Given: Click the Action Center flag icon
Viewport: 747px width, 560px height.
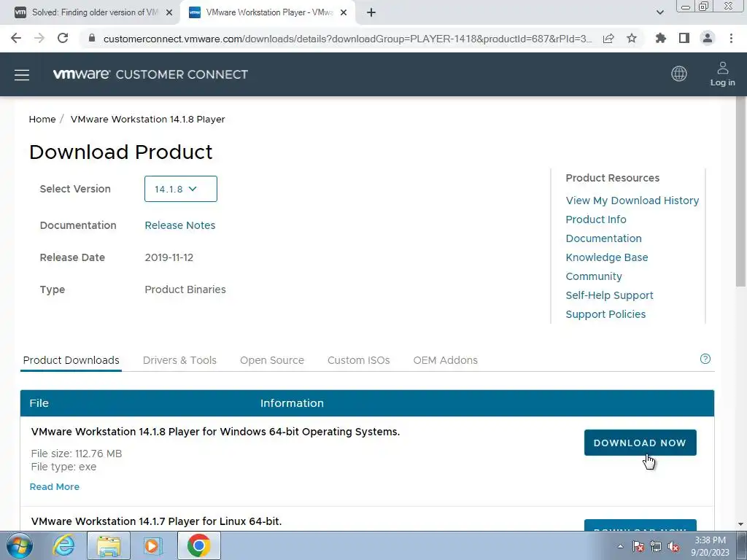Looking at the screenshot, I should (x=638, y=547).
